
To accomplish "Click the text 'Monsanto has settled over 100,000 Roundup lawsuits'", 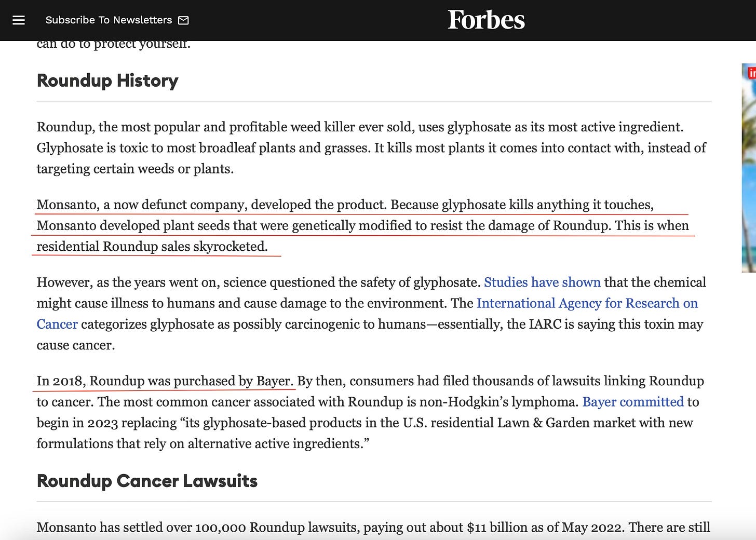I will pyautogui.click(x=197, y=528).
